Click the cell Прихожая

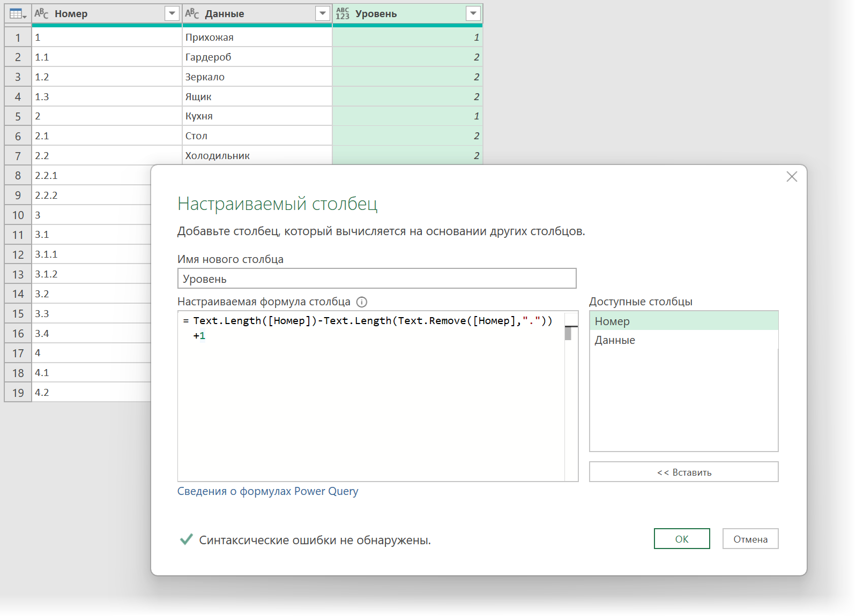(257, 37)
